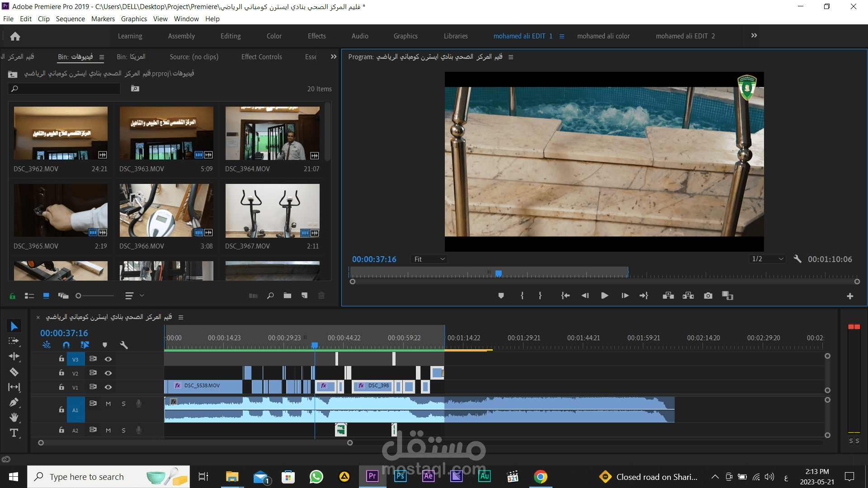The height and width of the screenshot is (488, 868).
Task: Click the bin search field
Action: 64,89
